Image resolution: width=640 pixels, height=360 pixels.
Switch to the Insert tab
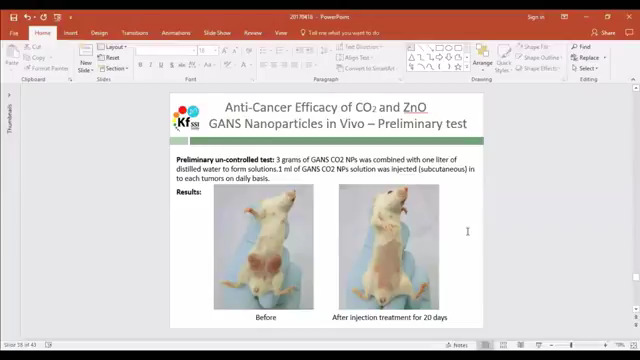click(x=71, y=33)
